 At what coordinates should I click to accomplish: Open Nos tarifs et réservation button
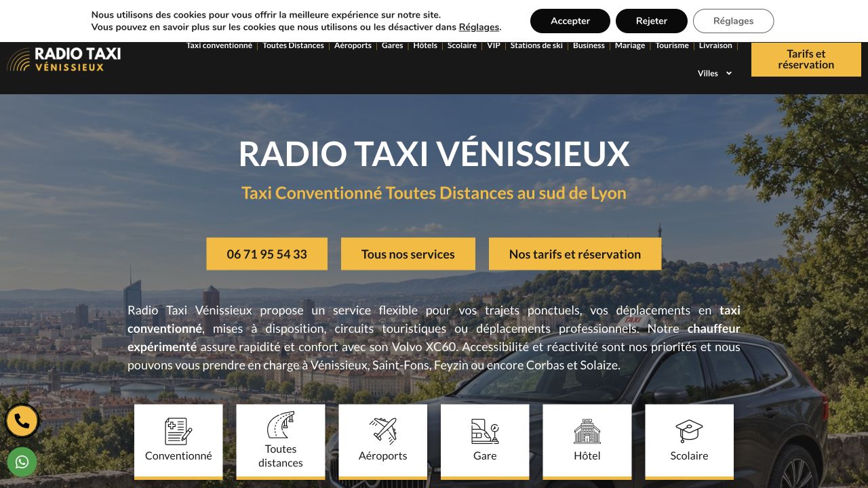(x=575, y=254)
